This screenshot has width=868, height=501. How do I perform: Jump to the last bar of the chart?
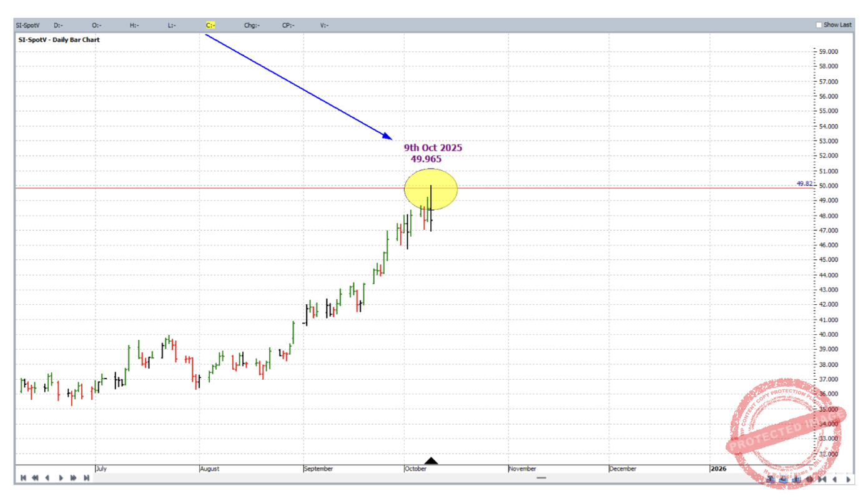86,478
